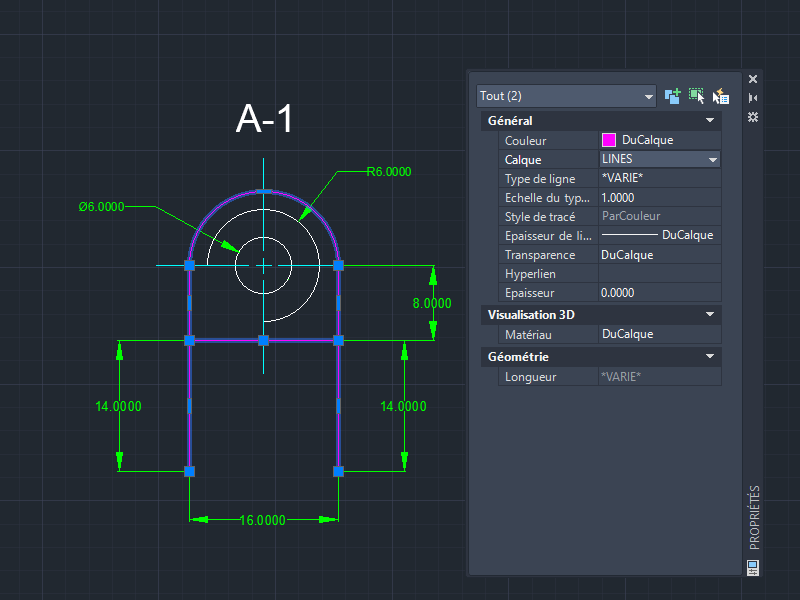Select the R6.0000 radius dimension
The height and width of the screenshot is (600, 800).
(x=389, y=171)
